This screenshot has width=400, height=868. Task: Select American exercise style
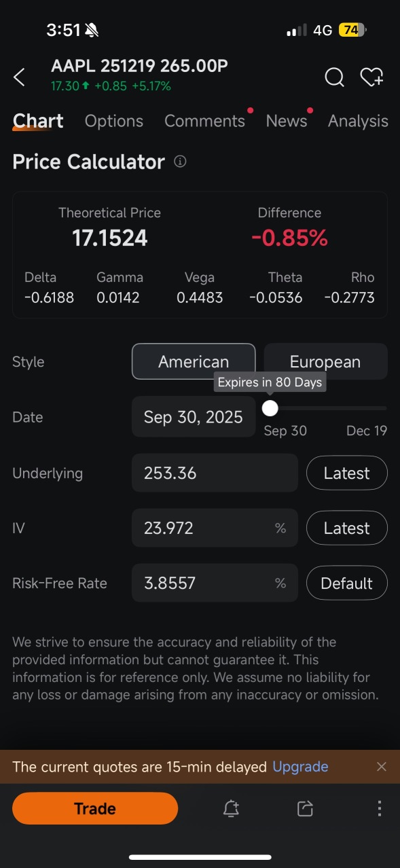(193, 361)
